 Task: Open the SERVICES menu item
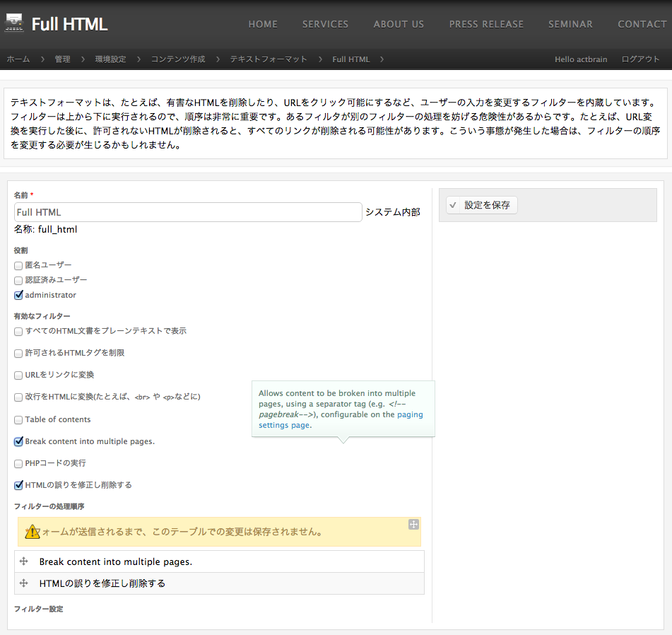pos(325,23)
